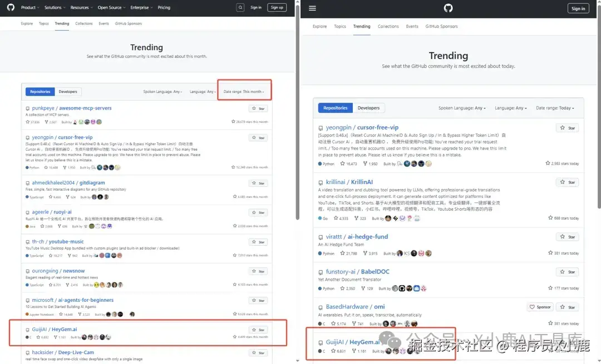Open Explore tab in right window

(x=319, y=27)
